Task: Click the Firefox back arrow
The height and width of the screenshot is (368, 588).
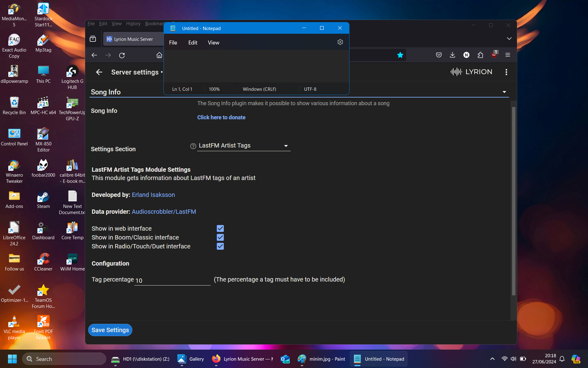Action: pos(94,55)
